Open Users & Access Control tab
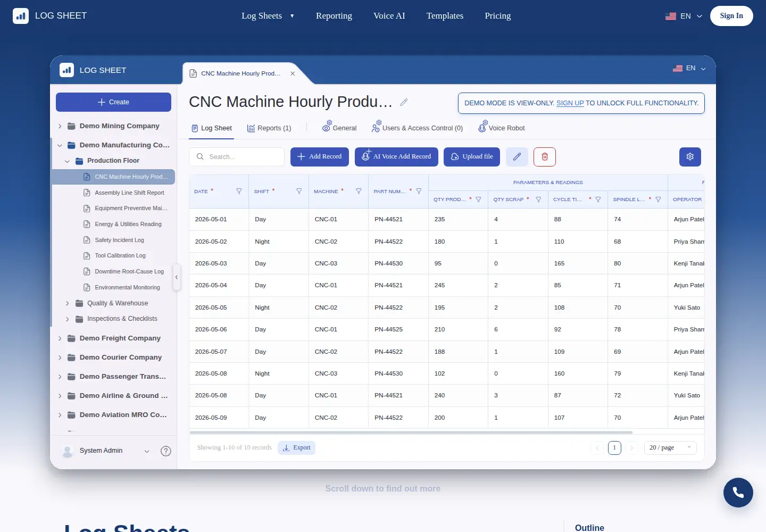This screenshot has width=766, height=532. tap(417, 128)
